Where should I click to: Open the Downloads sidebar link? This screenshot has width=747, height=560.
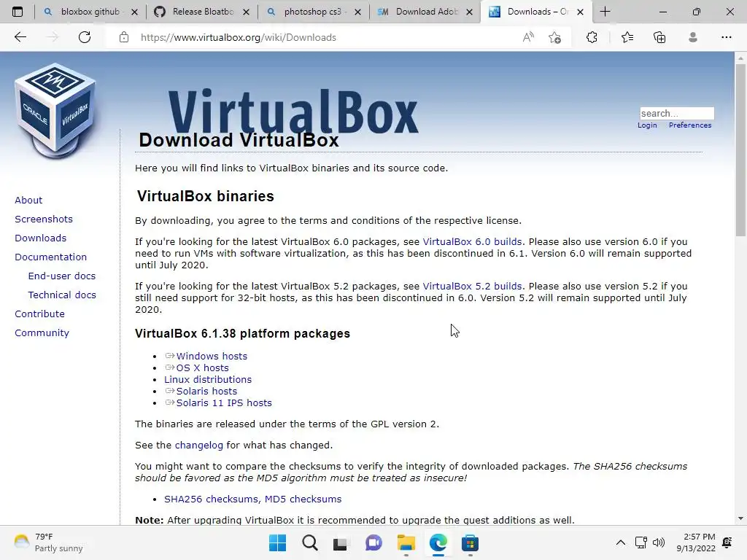pyautogui.click(x=41, y=238)
